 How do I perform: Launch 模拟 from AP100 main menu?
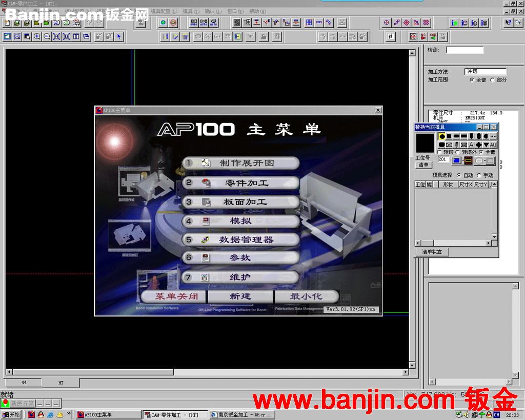[240, 221]
